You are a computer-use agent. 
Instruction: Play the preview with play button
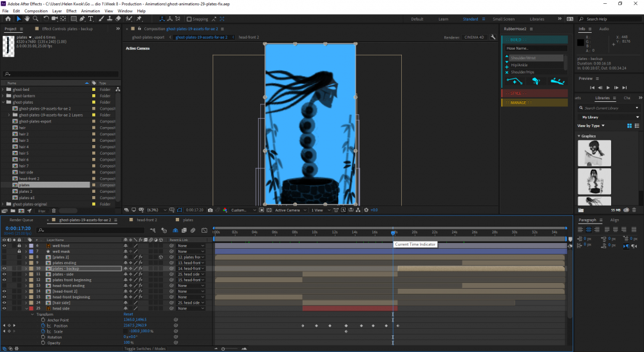pyautogui.click(x=608, y=88)
